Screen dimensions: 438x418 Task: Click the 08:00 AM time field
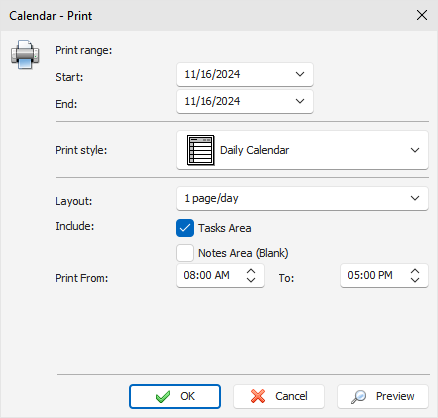(x=220, y=275)
